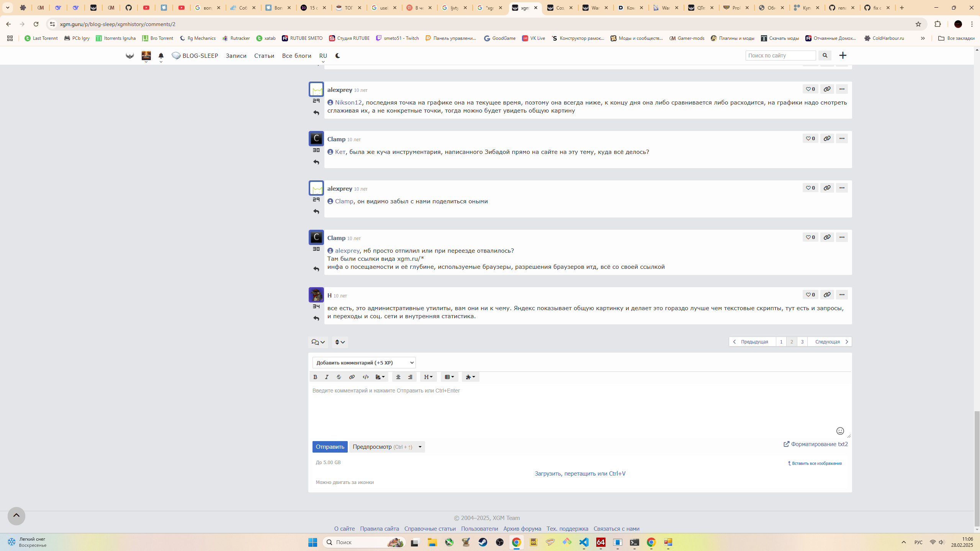
Task: Open the 'Добавить комментарий (+5 XP)' dropdown
Action: coord(364,363)
